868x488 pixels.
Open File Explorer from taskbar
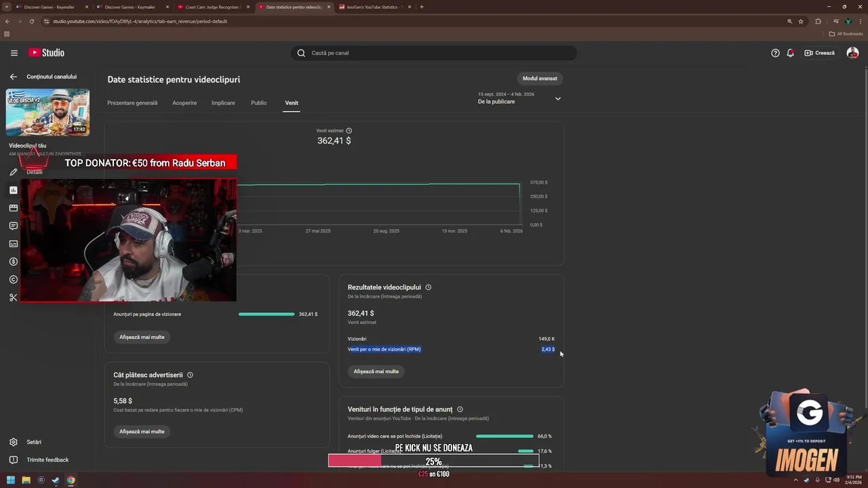[26, 481]
